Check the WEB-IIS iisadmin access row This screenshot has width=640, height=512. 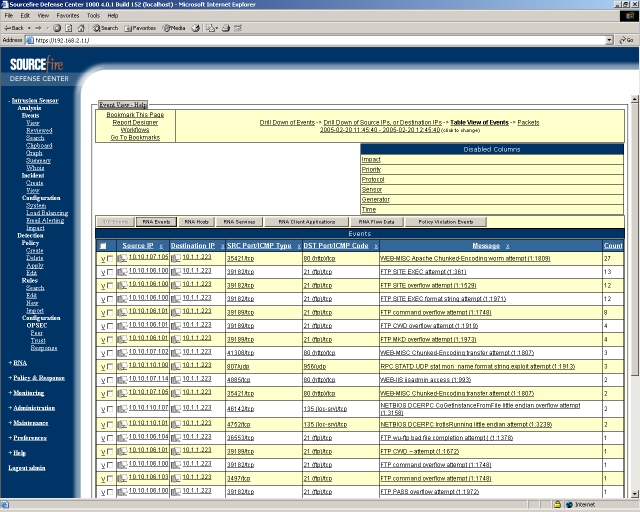pyautogui.click(x=110, y=380)
